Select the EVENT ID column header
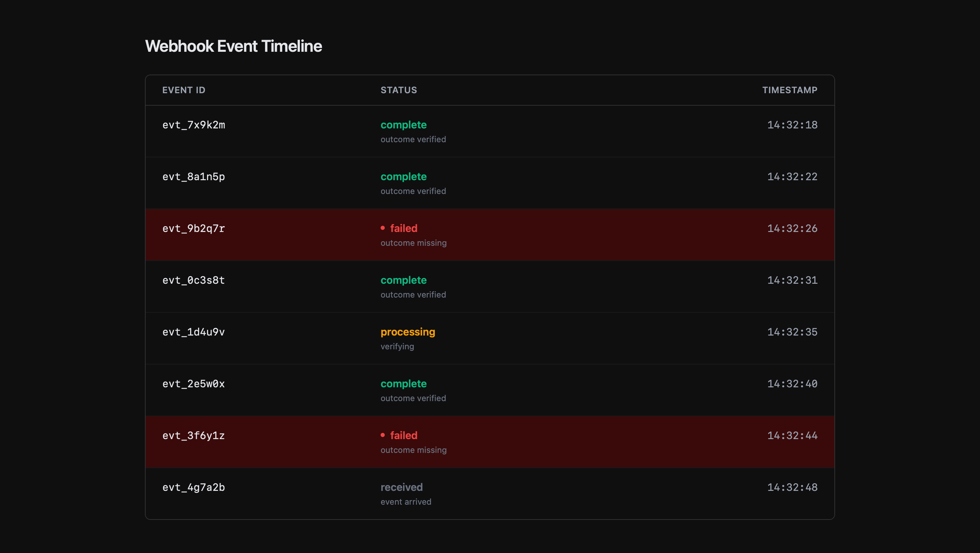The height and width of the screenshot is (553, 980). click(184, 90)
